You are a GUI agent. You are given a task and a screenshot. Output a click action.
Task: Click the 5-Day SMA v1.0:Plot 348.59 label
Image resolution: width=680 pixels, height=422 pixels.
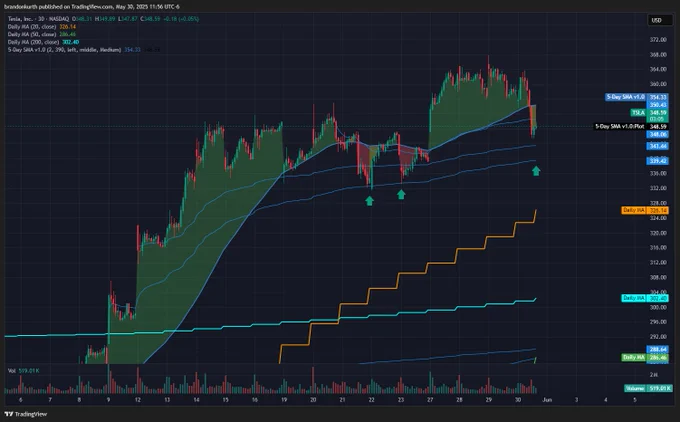pyautogui.click(x=631, y=127)
